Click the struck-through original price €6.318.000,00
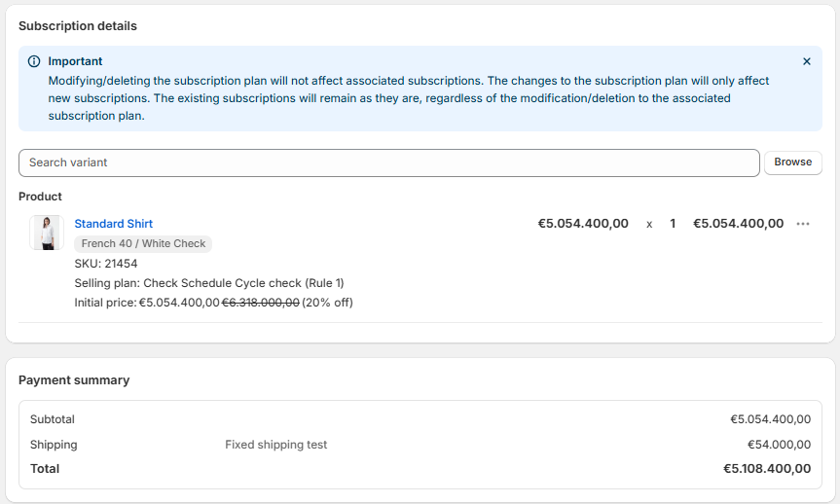The width and height of the screenshot is (840, 504). pyautogui.click(x=261, y=303)
